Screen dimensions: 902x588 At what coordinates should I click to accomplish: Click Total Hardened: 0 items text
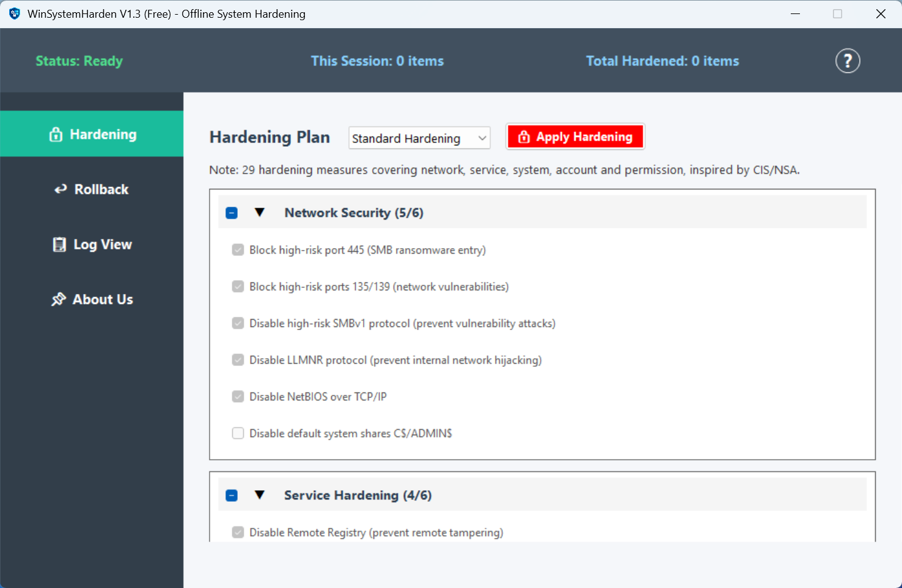point(662,61)
